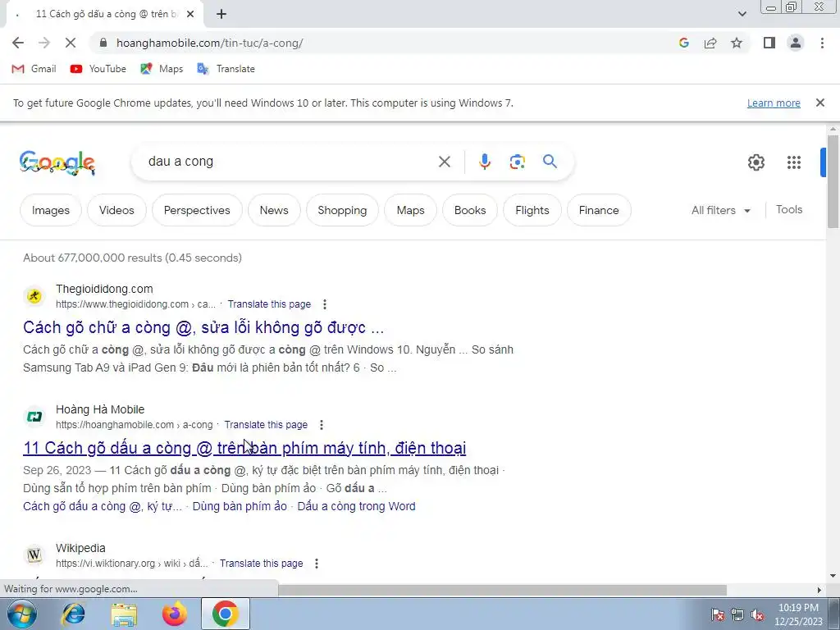The image size is (840, 630).
Task: Clear the search query with X
Action: (x=444, y=162)
